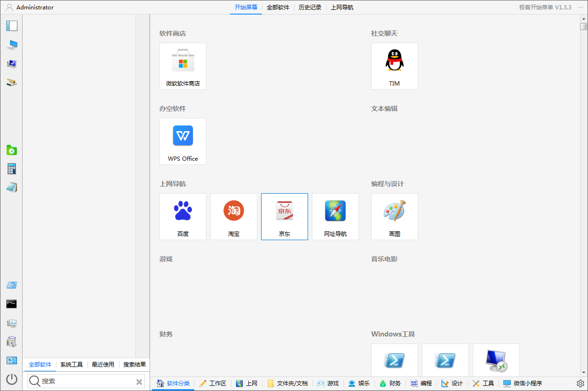Open the Task Manager icon in the sidebar
This screenshot has height=391, width=588.
tap(12, 323)
